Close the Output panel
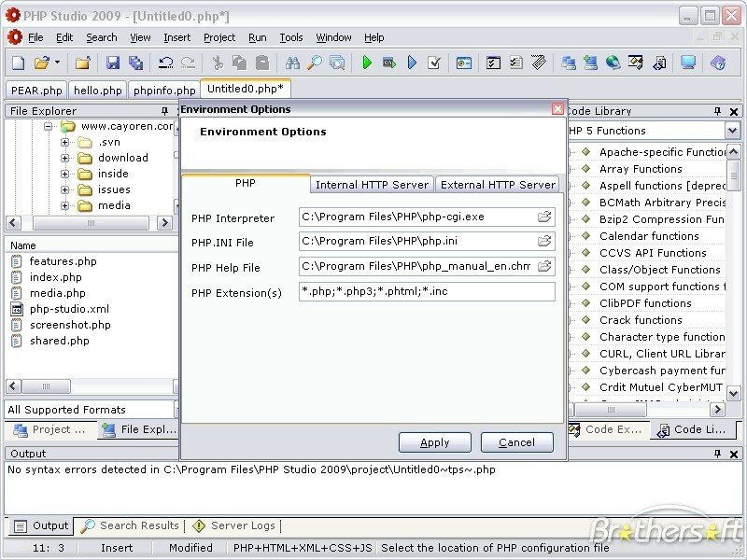Image resolution: width=747 pixels, height=560 pixels. [734, 455]
